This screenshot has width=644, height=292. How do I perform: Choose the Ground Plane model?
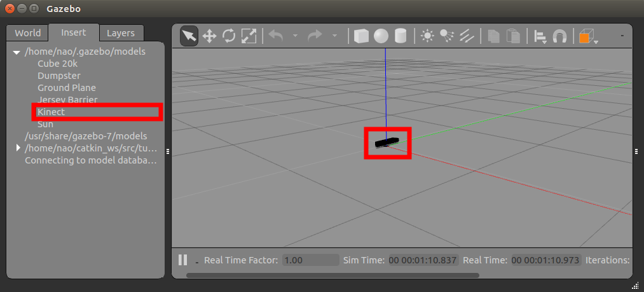[67, 88]
